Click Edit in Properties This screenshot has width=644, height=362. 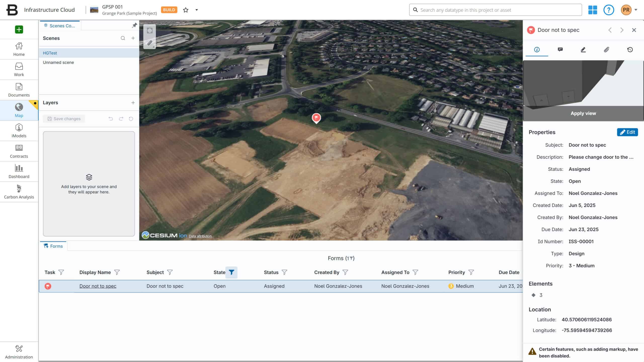pyautogui.click(x=627, y=132)
